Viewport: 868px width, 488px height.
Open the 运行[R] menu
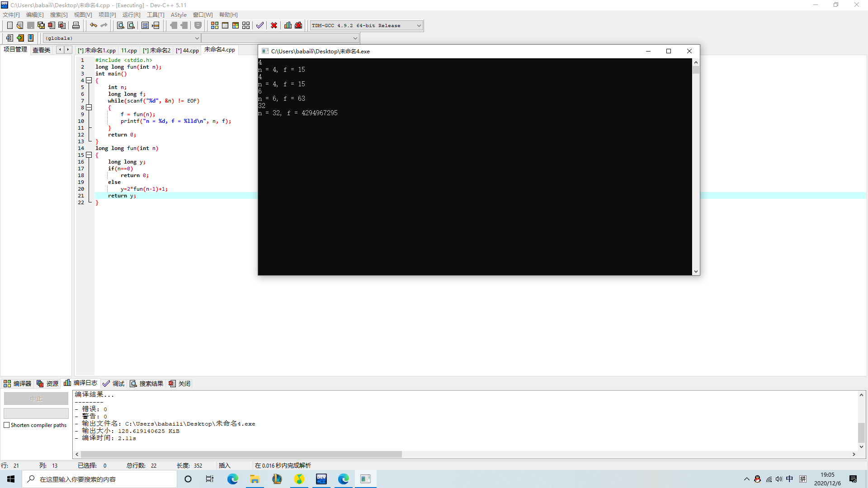tap(131, 15)
